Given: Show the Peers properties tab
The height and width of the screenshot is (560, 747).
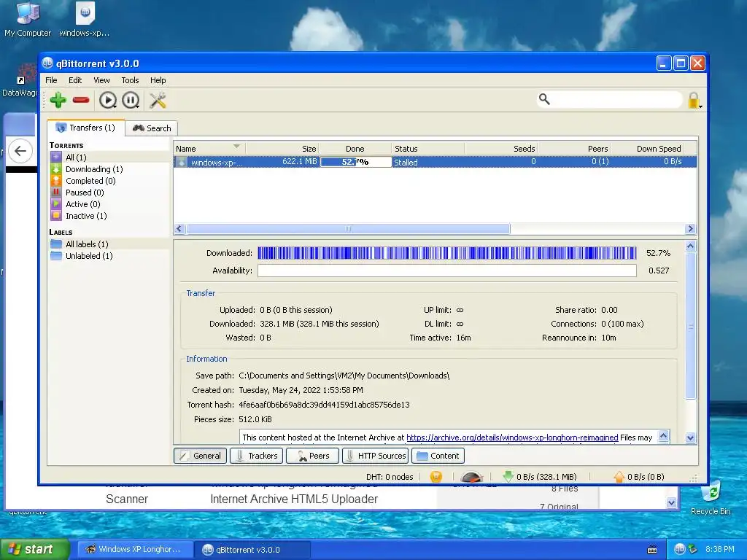Looking at the screenshot, I should (x=312, y=456).
